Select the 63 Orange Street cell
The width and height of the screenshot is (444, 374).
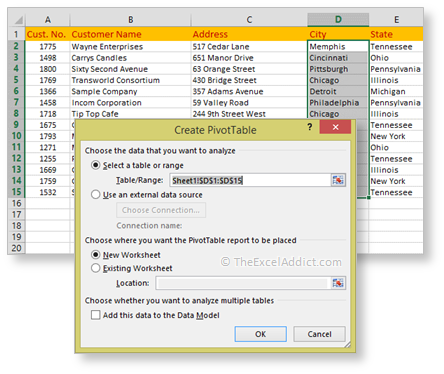click(x=249, y=69)
